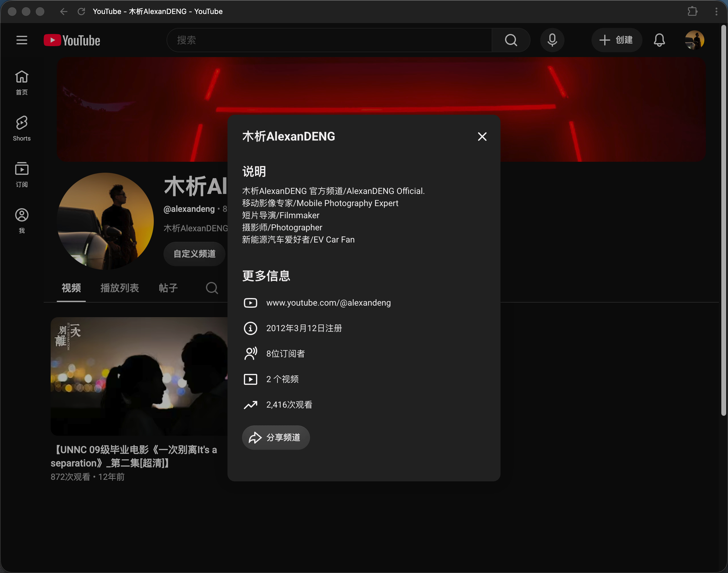
Task: Go to 首页 in the sidebar
Action: (x=22, y=83)
